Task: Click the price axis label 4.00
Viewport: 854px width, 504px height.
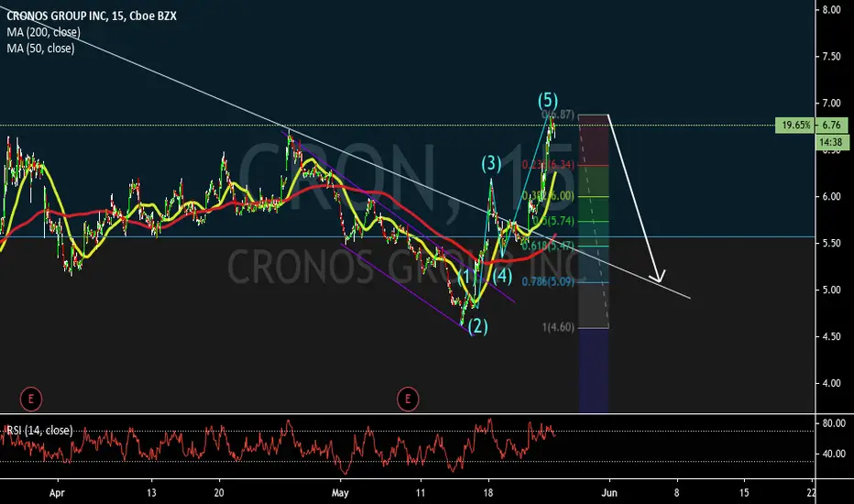Action: [832, 384]
